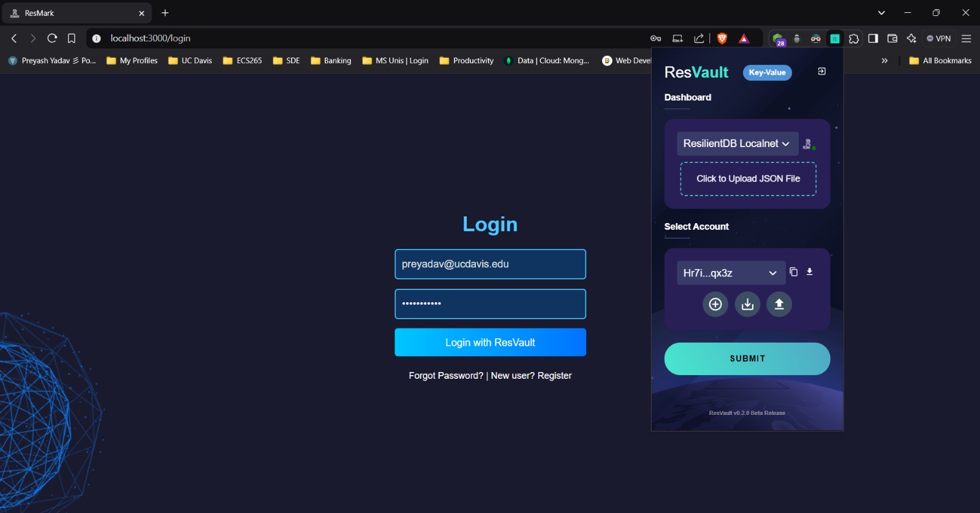Click the ResVault logout icon

click(822, 72)
